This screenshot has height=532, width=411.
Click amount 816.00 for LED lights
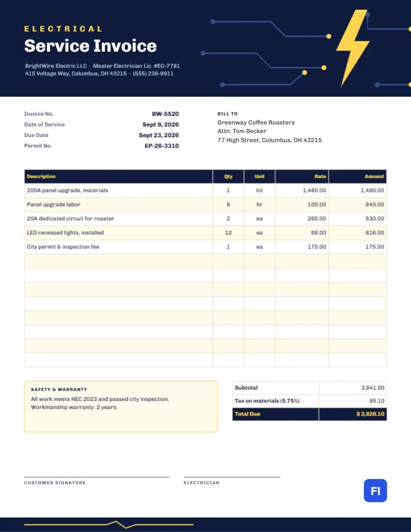[x=375, y=233]
